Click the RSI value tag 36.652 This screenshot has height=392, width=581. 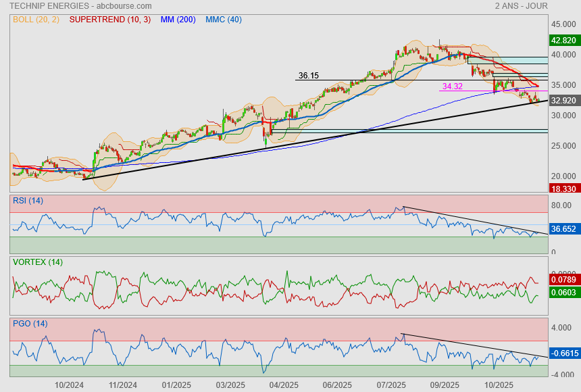coord(563,229)
